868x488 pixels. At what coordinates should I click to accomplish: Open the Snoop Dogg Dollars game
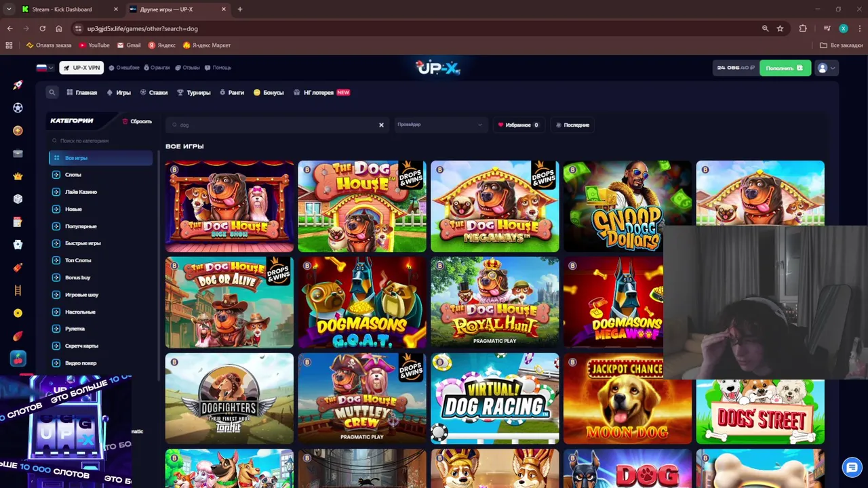627,206
